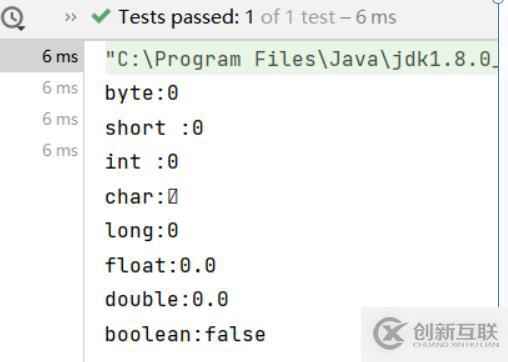Image resolution: width=508 pixels, height=362 pixels.
Task: Click the green tests passed checkmark
Action: [101, 16]
